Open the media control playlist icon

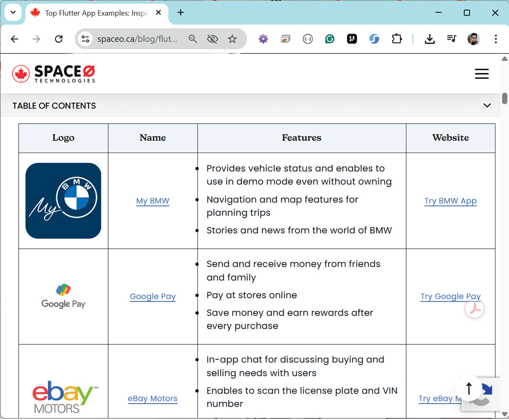(451, 39)
